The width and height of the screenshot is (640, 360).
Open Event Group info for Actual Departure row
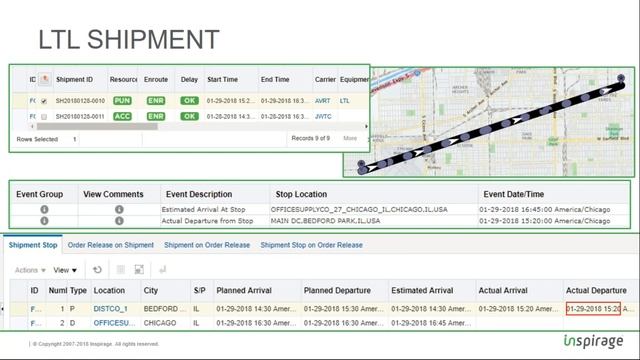click(44, 221)
